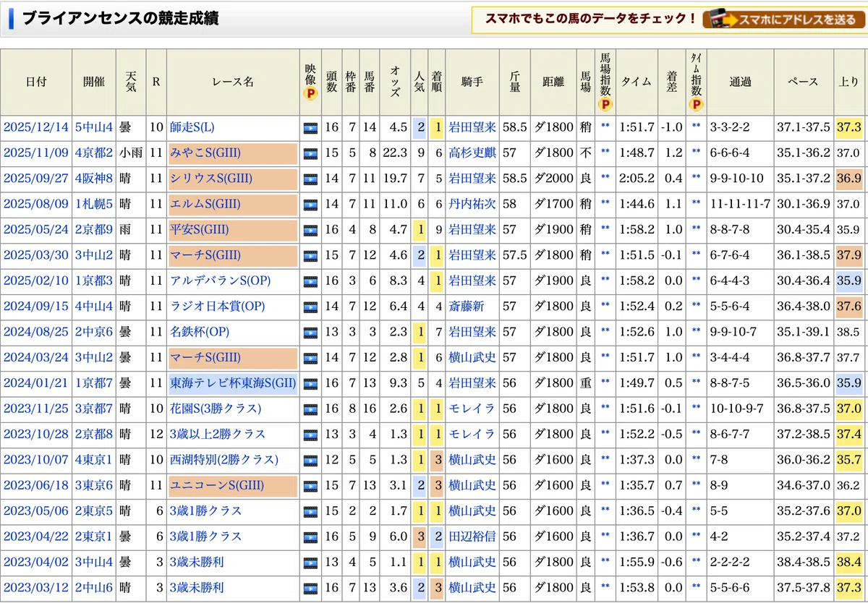This screenshot has width=868, height=603.
Task: Open date link 2025/12/14
Action: tap(36, 128)
